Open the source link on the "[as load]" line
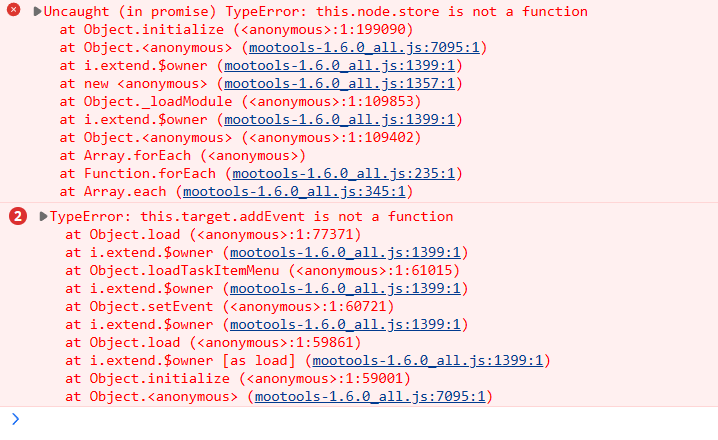 (428, 361)
